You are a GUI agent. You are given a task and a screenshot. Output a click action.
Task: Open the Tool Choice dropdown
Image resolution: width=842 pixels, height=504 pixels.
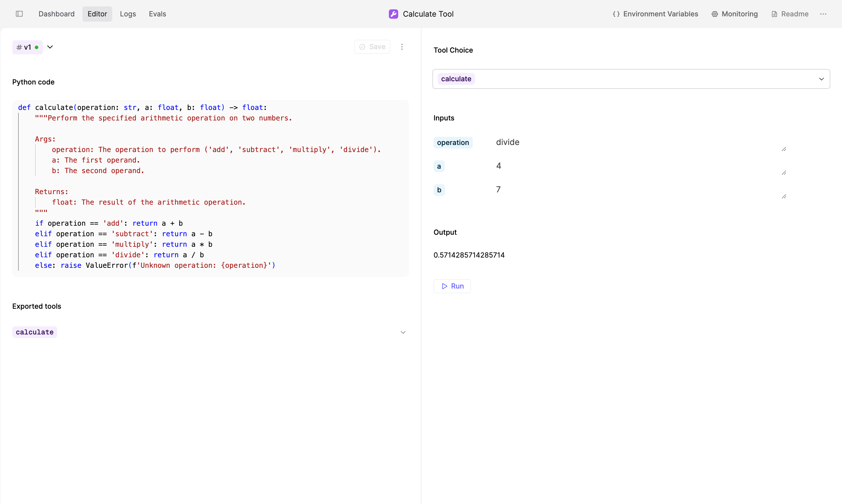pyautogui.click(x=631, y=79)
